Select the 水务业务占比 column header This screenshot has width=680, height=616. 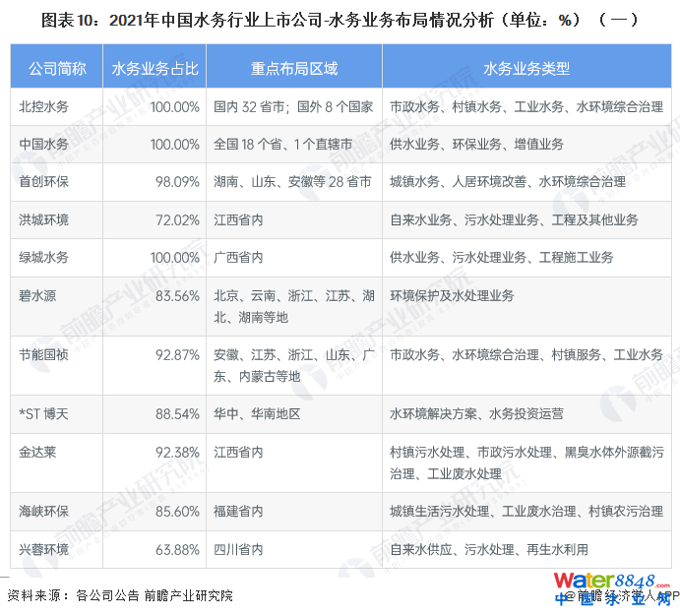click(x=155, y=69)
